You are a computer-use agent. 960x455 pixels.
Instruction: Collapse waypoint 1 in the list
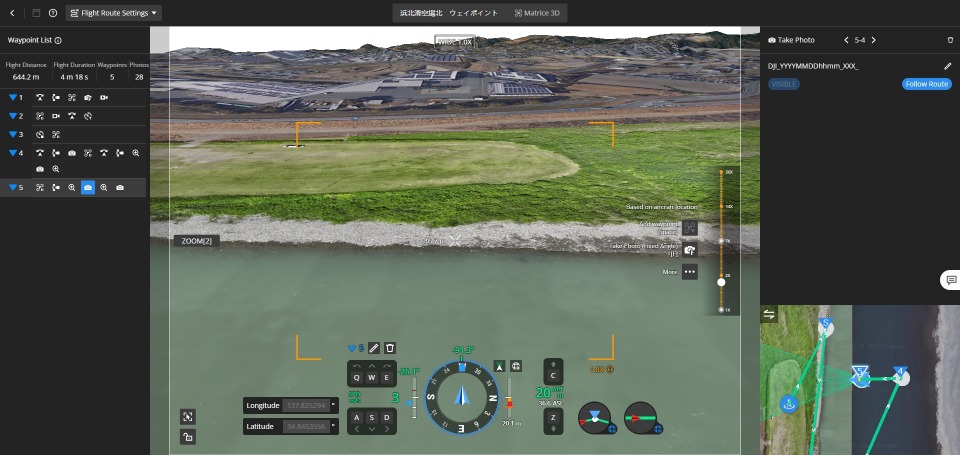point(13,97)
